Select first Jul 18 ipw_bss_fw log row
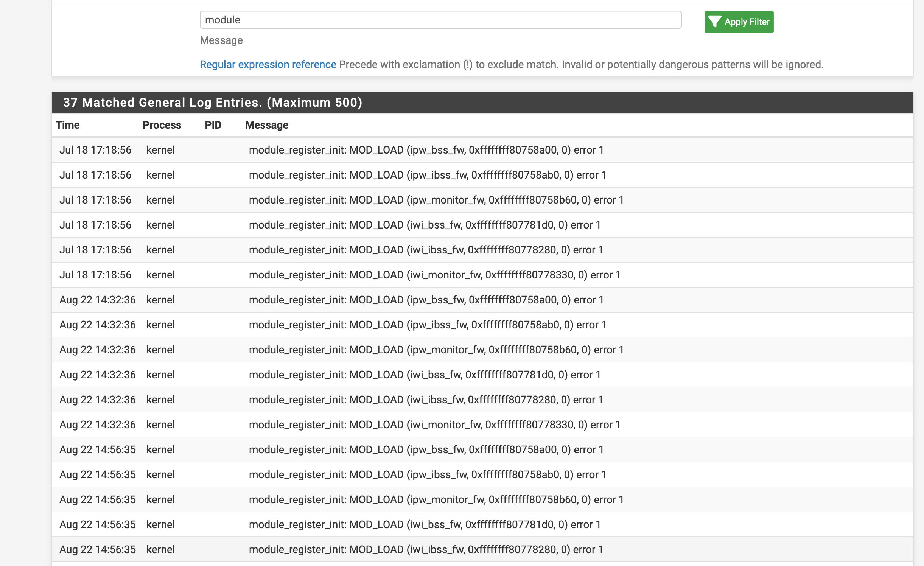 (426, 150)
